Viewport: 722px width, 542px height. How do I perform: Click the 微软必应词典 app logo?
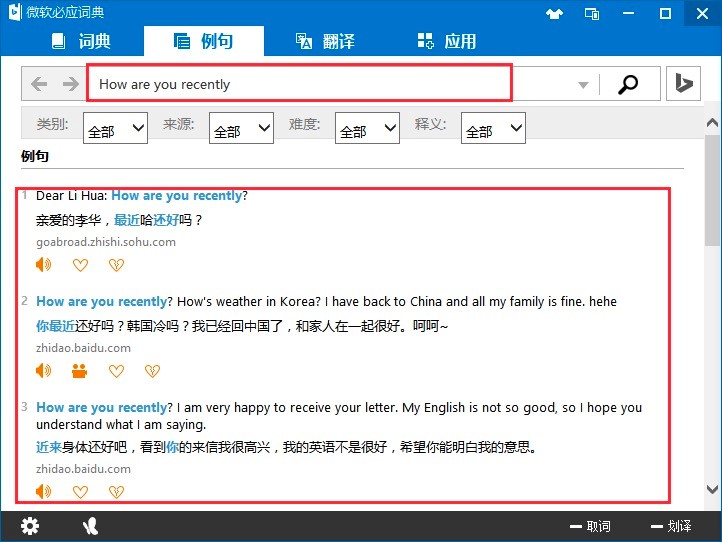coord(14,12)
